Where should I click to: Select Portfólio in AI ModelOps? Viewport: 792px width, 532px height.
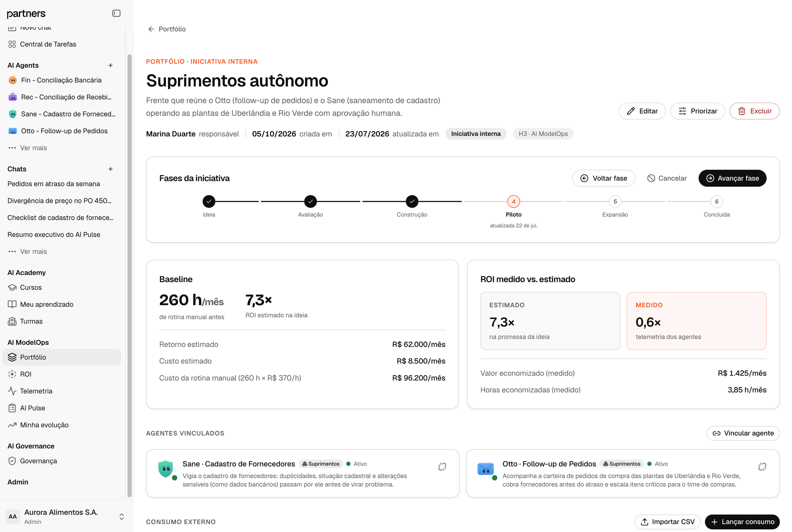coord(61,357)
